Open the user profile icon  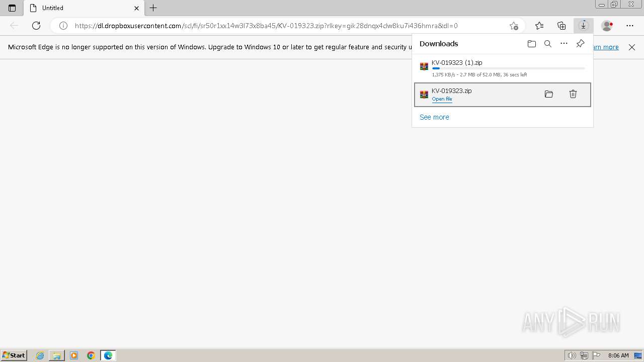tap(607, 26)
